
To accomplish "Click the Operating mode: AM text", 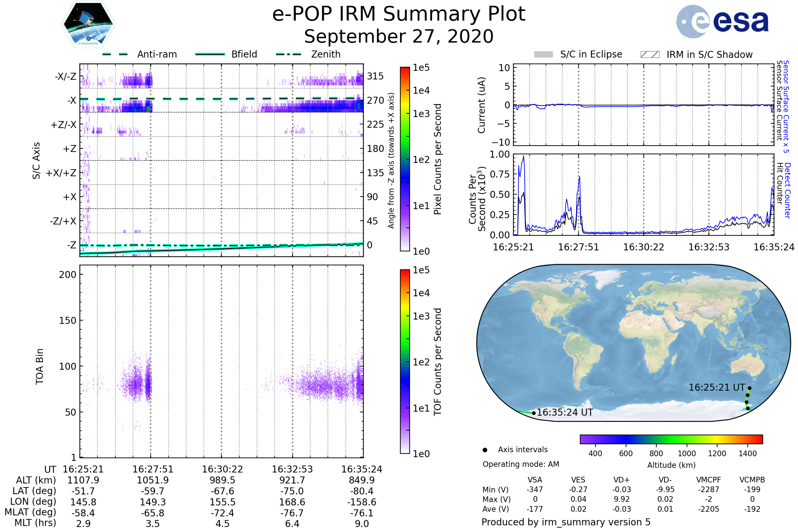I will [x=521, y=465].
